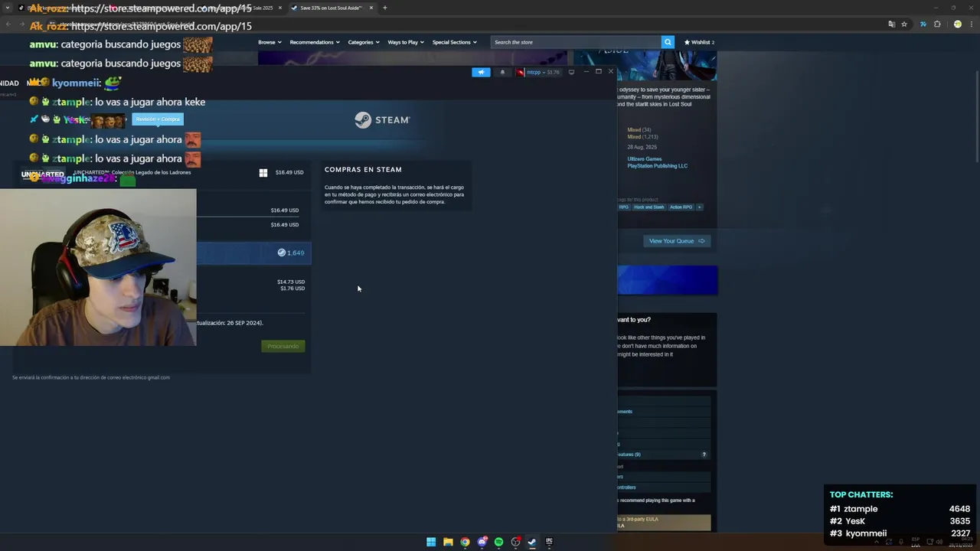
Task: Click the Reacción + Compra badge in chat overlay
Action: click(x=158, y=119)
